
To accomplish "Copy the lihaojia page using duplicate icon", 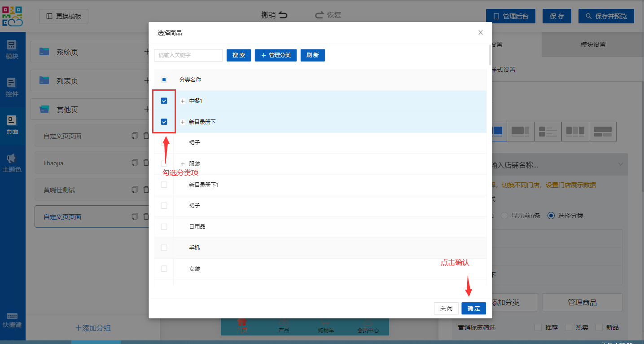I will tap(134, 163).
